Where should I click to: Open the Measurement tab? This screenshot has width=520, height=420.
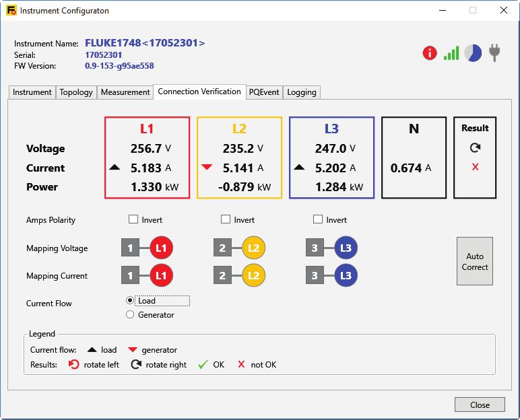[125, 92]
